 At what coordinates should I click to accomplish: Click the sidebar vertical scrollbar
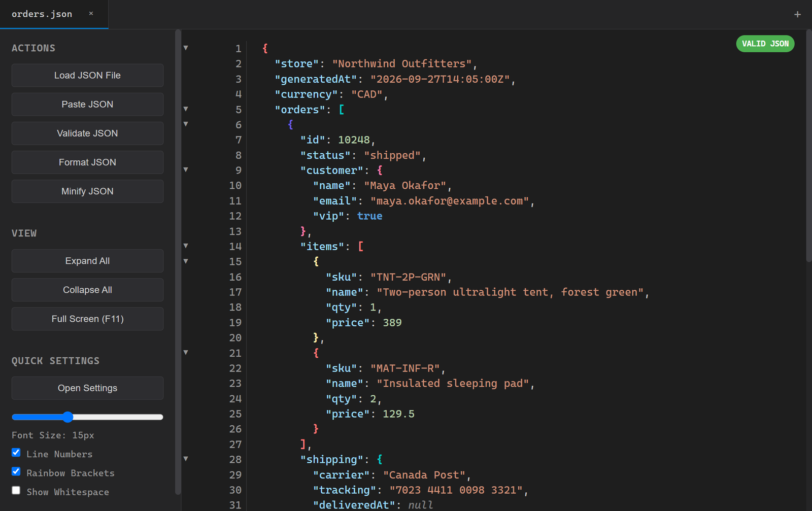point(178,262)
